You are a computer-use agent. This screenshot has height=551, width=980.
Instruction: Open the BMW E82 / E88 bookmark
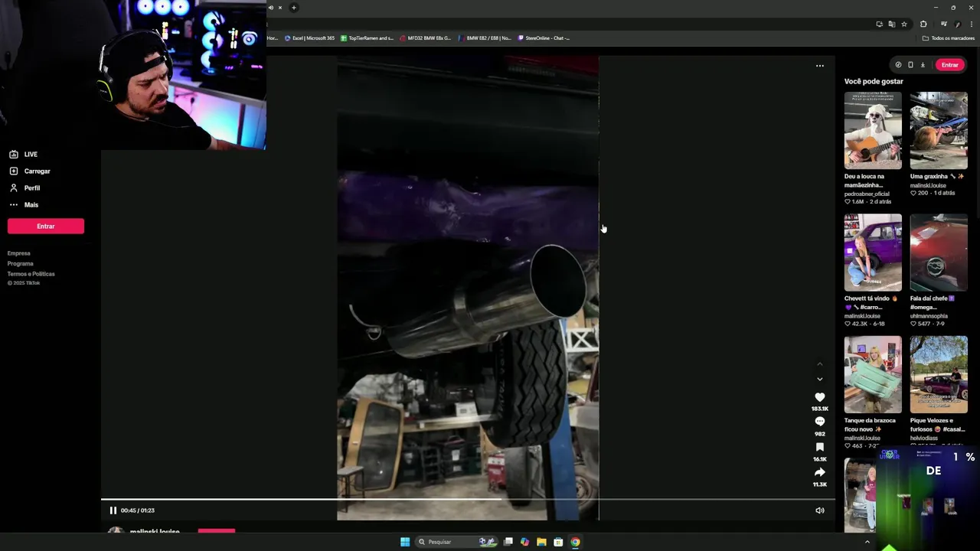(x=484, y=38)
